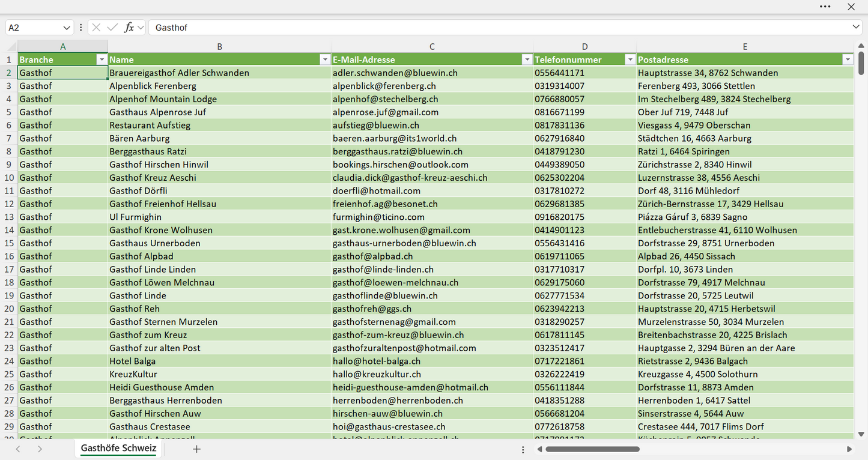Select column C header

[x=432, y=46]
